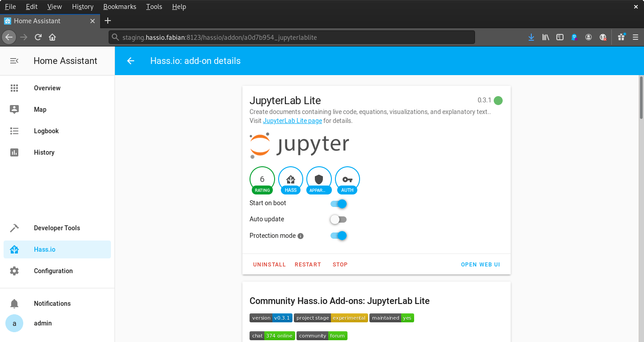Collapse the sidebar with the hamburger icon
Viewport: 644px width, 342px height.
(x=14, y=61)
